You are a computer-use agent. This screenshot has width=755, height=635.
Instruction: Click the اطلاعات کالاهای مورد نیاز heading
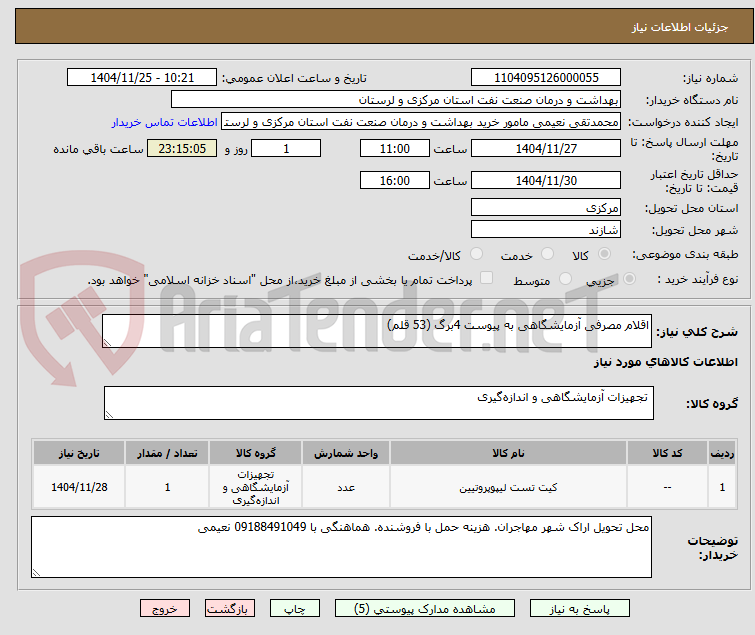point(665,362)
